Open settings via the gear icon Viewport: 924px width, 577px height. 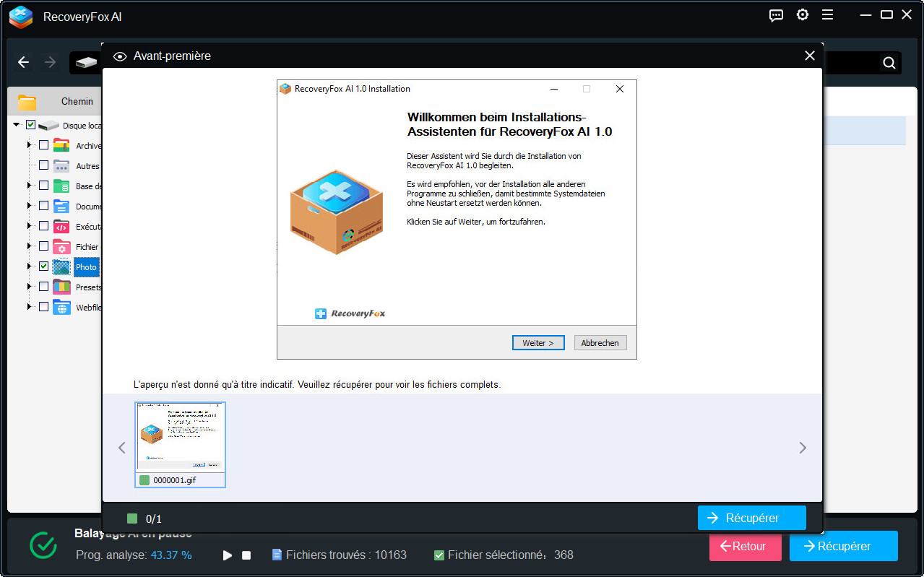click(802, 15)
